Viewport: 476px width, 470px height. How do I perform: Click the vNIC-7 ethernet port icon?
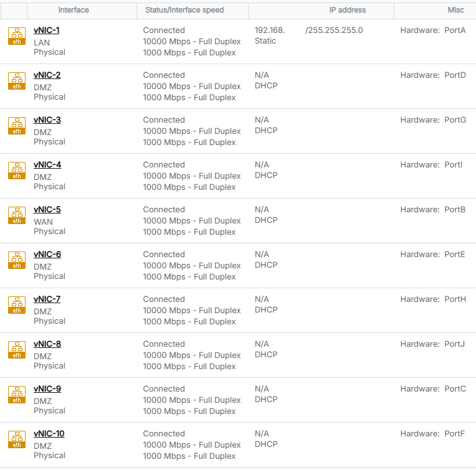point(17,305)
